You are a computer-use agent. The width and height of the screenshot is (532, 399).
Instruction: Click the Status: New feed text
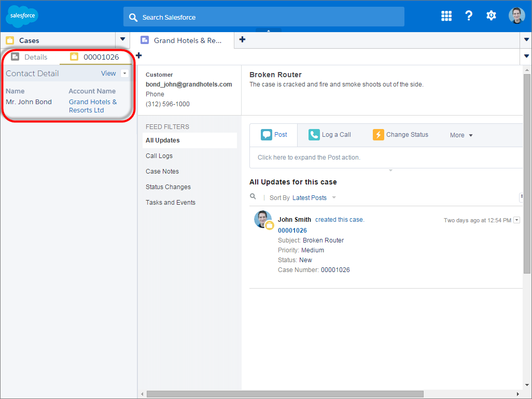295,260
